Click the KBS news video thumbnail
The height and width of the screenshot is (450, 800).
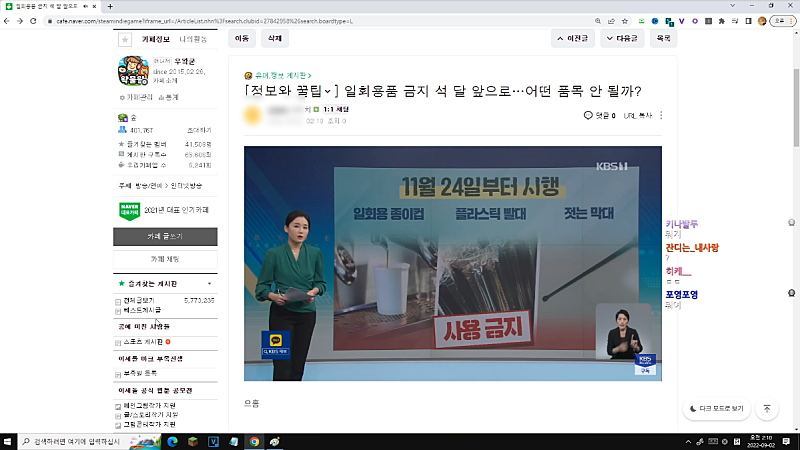(452, 263)
